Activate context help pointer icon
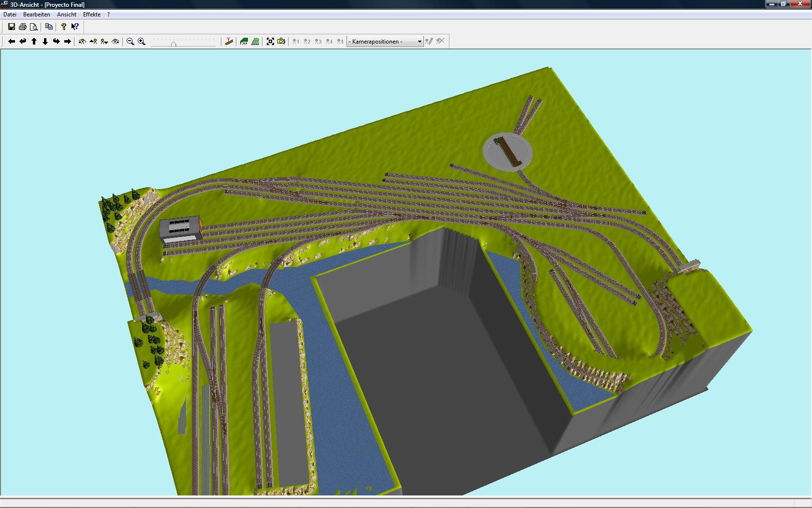This screenshot has width=812, height=508. [75, 27]
